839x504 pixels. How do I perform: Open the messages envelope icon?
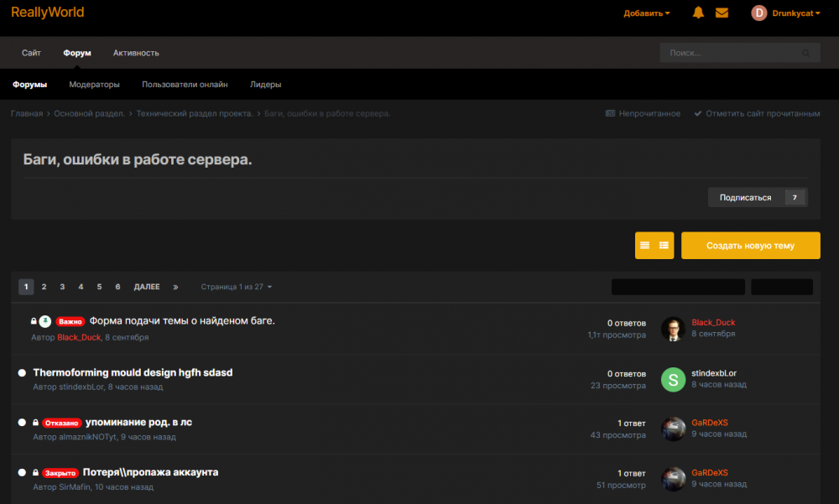[x=722, y=13]
